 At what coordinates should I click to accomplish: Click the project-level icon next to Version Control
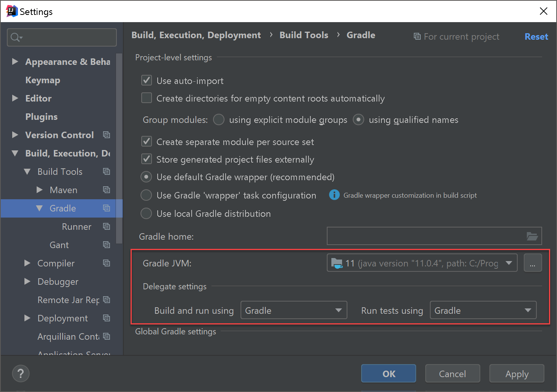(107, 135)
